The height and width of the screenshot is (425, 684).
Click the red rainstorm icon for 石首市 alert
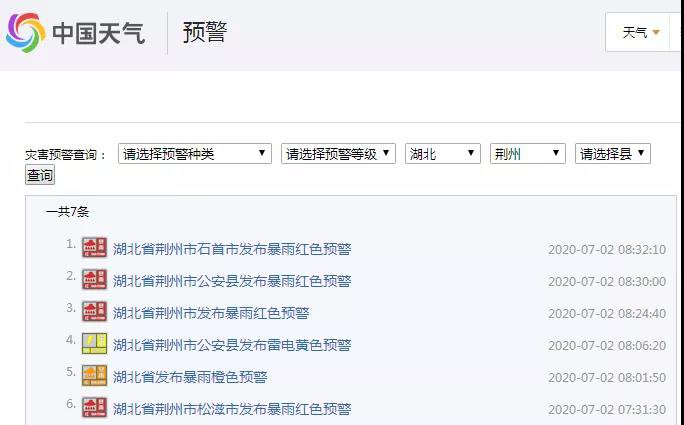(94, 247)
